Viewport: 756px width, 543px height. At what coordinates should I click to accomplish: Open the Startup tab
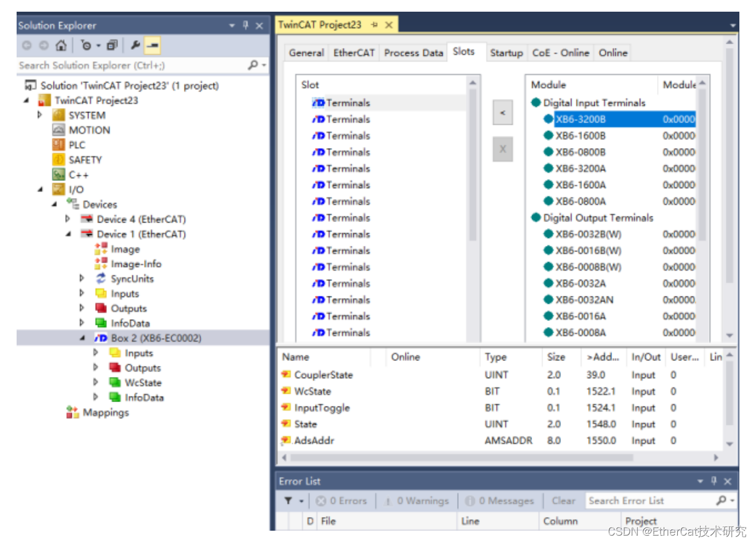coord(506,53)
